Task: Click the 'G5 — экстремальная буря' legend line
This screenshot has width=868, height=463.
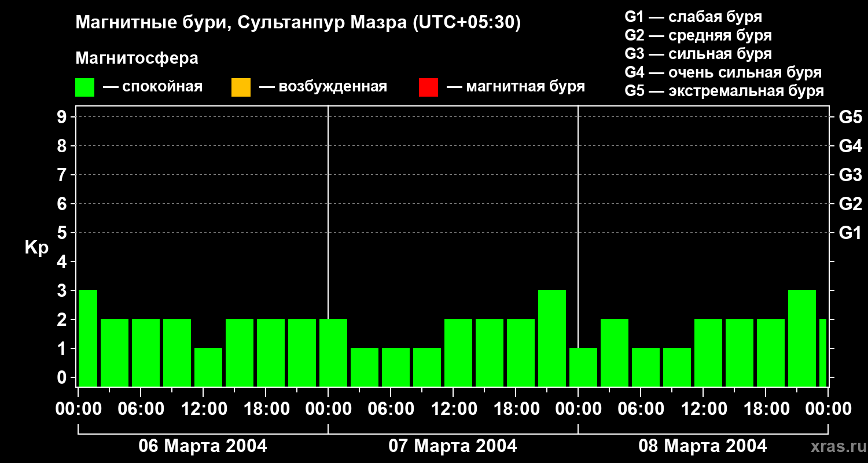Action: (x=724, y=91)
